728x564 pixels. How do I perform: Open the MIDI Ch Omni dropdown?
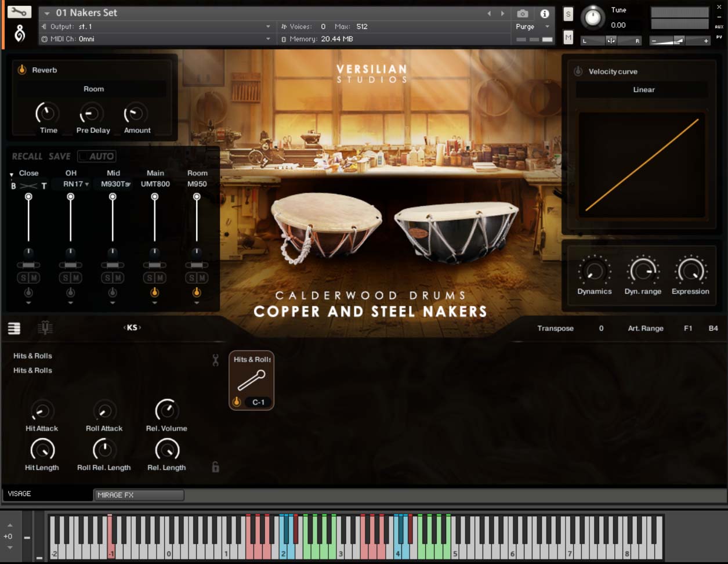coord(155,39)
